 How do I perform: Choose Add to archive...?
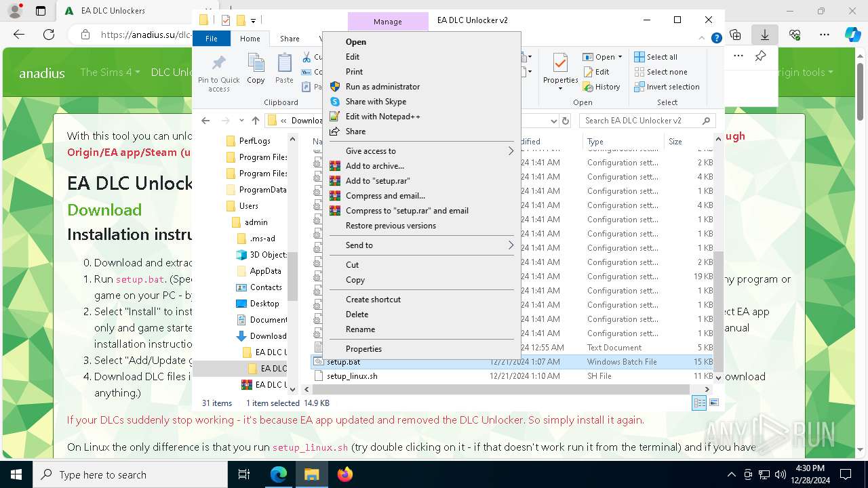(x=374, y=166)
